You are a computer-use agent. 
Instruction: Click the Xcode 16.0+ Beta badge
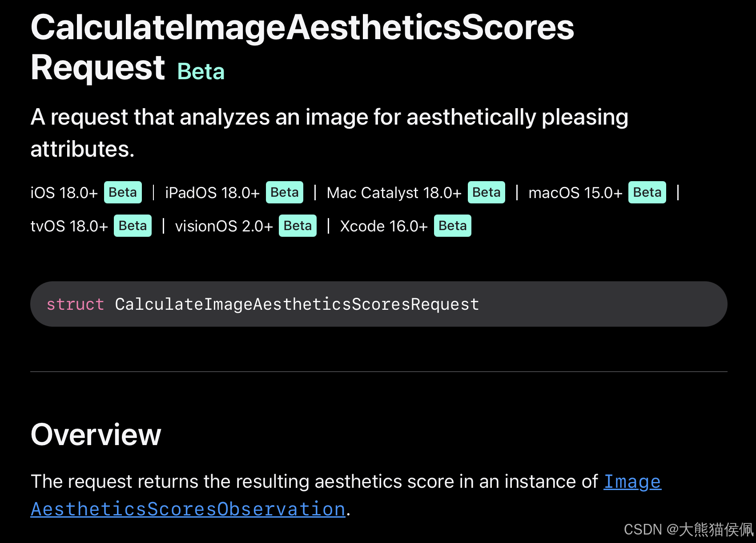click(x=452, y=226)
